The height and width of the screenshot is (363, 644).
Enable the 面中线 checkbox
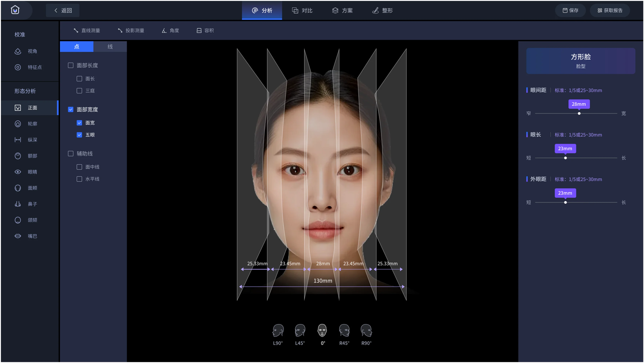79,167
